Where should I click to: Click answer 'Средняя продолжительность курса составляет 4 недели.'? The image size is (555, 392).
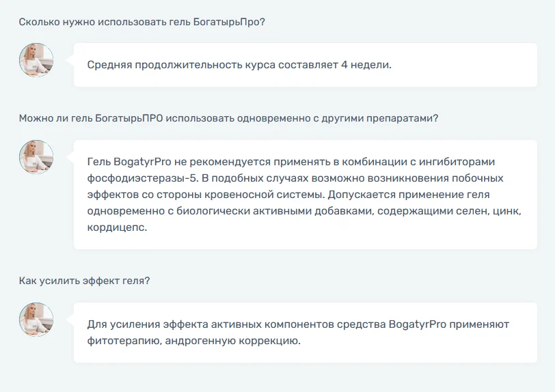click(239, 65)
